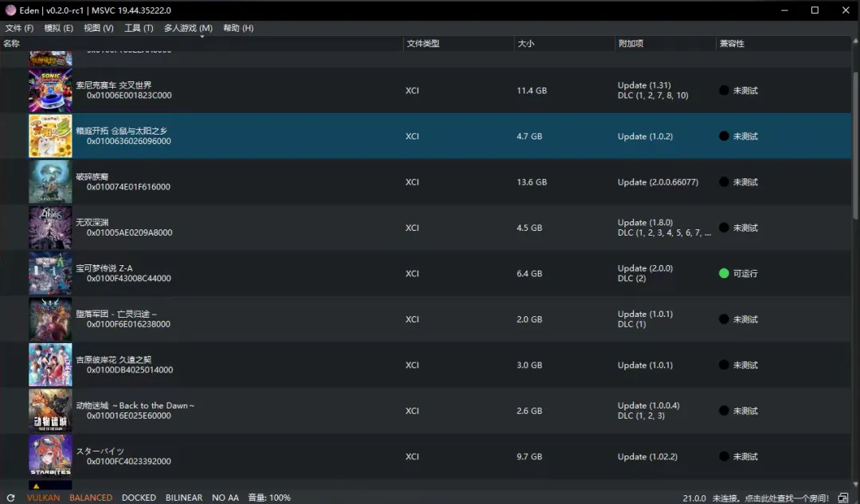Viewport: 860px width, 504px height.
Task: Open the 多人游戏 (M) menu
Action: point(188,28)
